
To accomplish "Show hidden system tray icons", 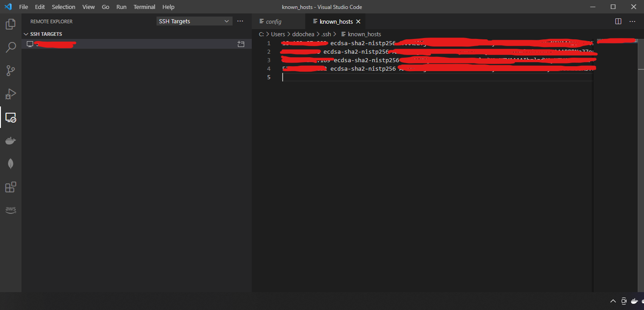I will pyautogui.click(x=613, y=301).
